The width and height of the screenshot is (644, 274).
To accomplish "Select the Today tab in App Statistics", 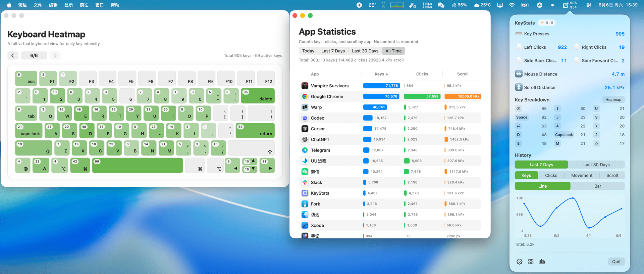I will 308,51.
